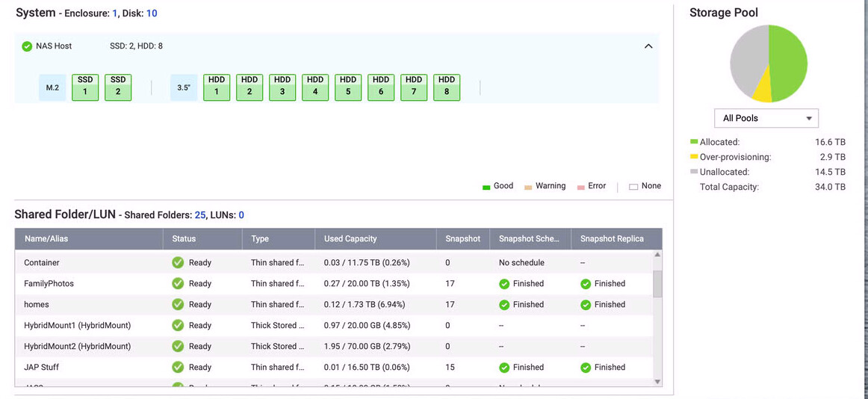The image size is (868, 399).
Task: Select the HybridMount1 folder row
Action: pos(77,326)
